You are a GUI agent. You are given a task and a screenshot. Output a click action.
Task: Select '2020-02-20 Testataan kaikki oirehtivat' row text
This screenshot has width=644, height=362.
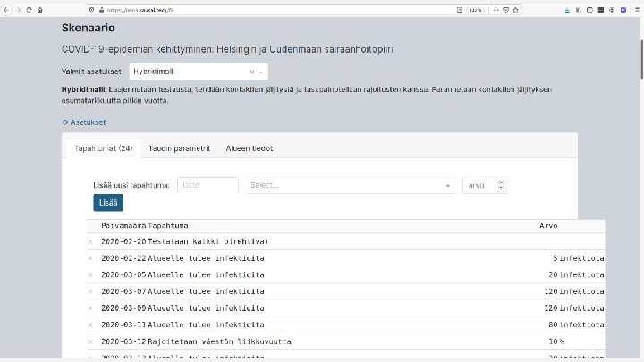click(185, 241)
